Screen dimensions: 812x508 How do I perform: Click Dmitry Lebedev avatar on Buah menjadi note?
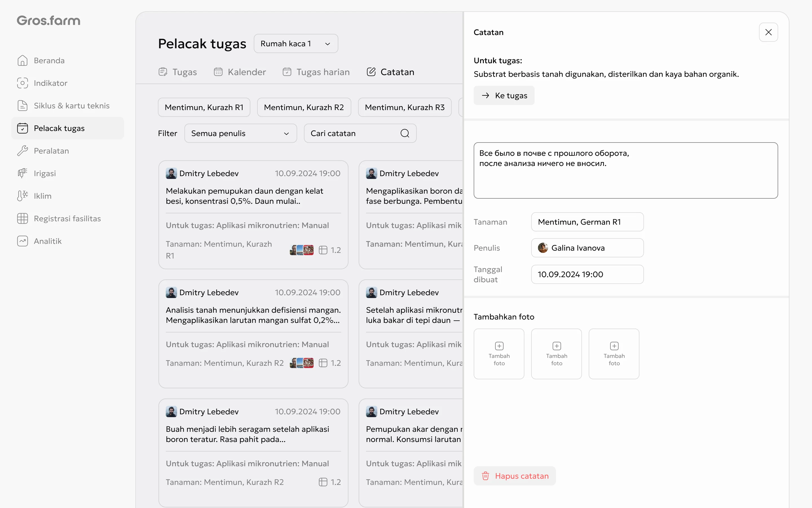click(x=171, y=411)
